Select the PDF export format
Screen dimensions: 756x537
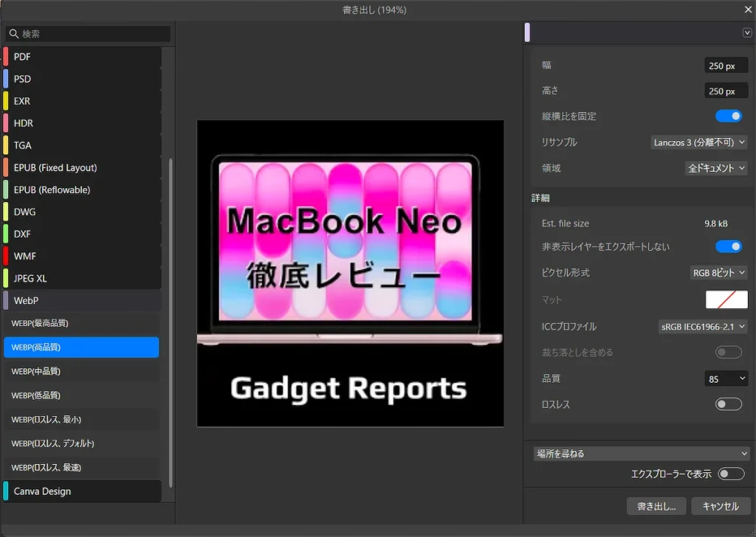point(82,57)
